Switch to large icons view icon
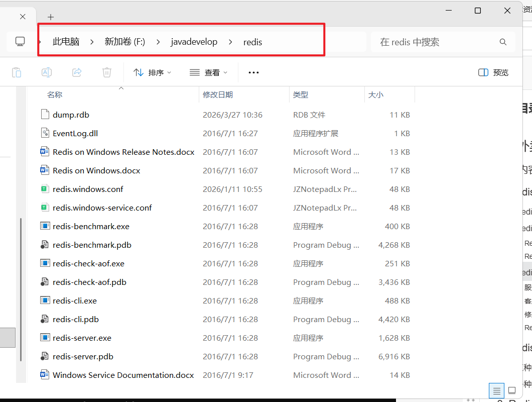This screenshot has width=532, height=402. pyautogui.click(x=512, y=390)
